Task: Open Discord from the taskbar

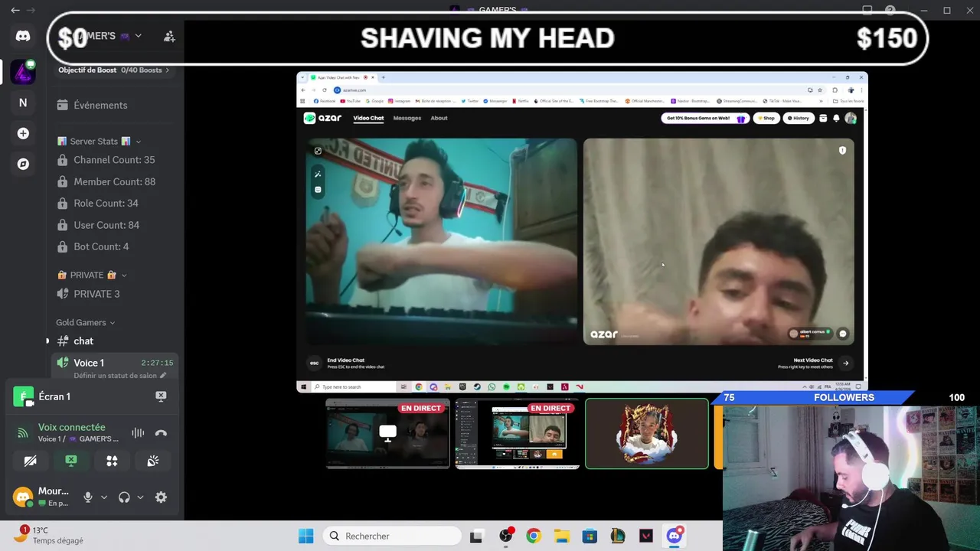Action: [675, 536]
